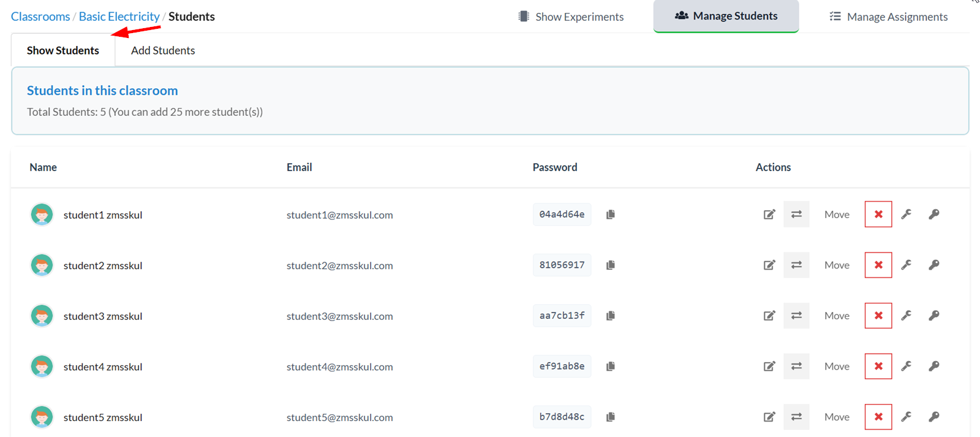
Task: Click email student3@zmsskul.com
Action: pos(340,316)
